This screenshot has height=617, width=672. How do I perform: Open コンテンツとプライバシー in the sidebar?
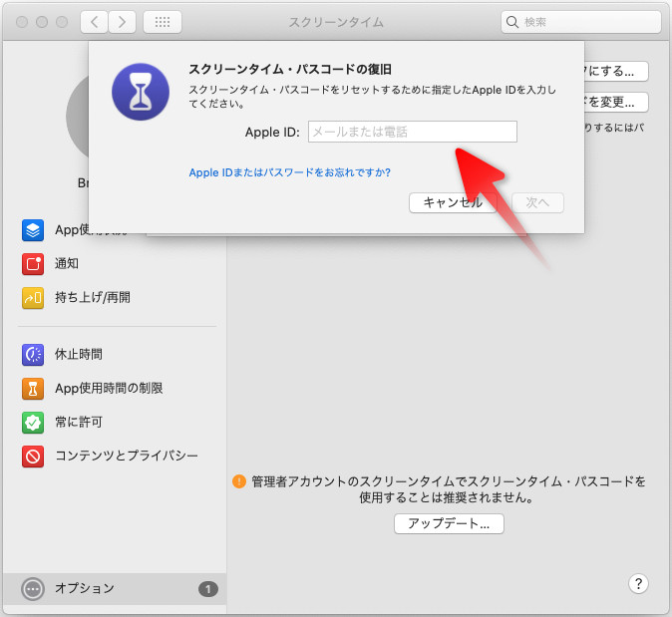127,456
